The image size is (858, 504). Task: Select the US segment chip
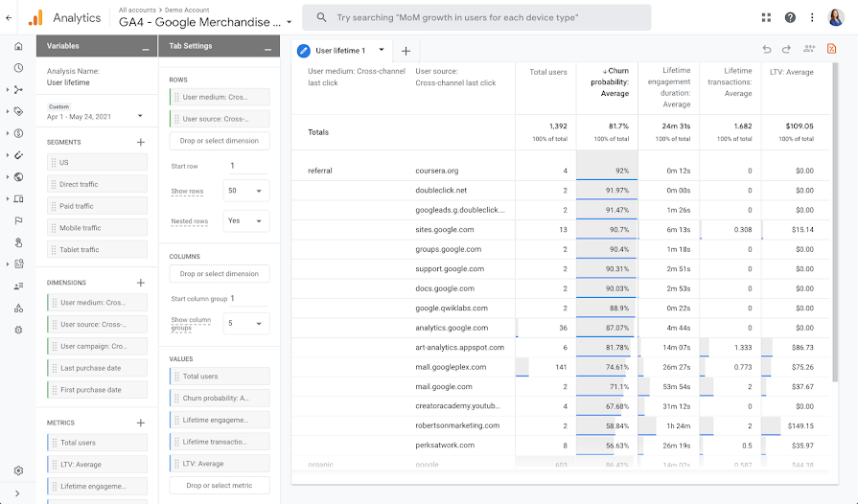(x=98, y=162)
